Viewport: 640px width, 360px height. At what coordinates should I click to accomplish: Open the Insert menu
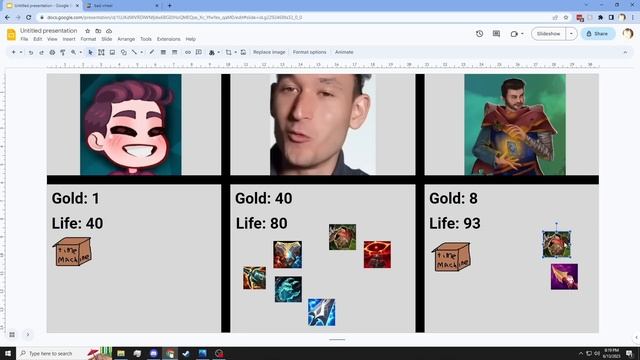coord(69,39)
